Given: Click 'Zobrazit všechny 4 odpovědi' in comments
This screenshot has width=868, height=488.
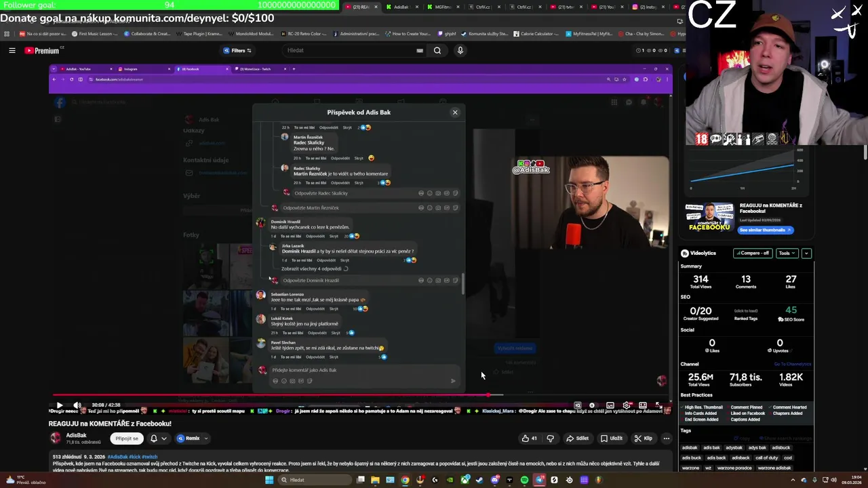Looking at the screenshot, I should point(313,269).
